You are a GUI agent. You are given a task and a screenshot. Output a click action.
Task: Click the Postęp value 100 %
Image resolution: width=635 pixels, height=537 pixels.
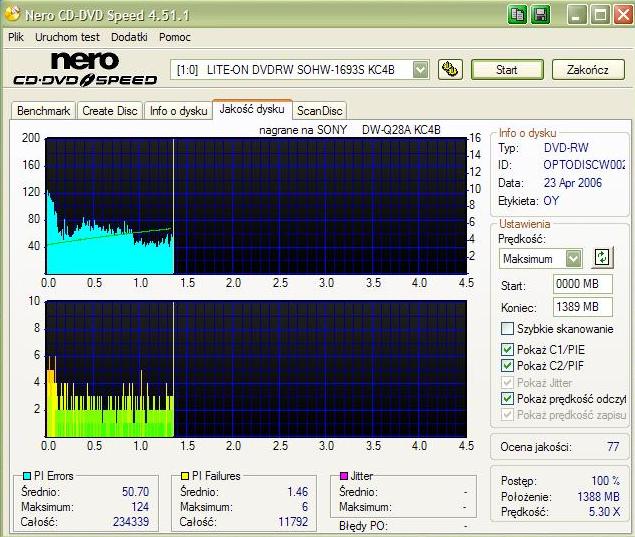tap(605, 481)
